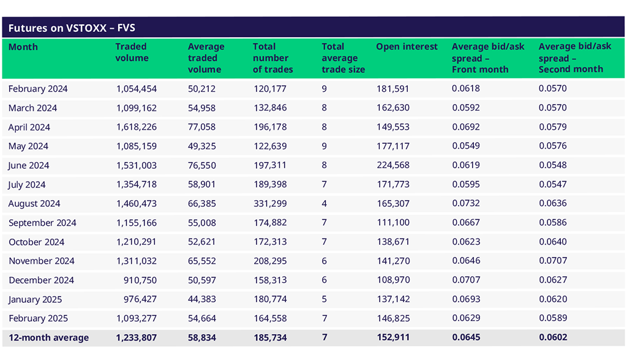The width and height of the screenshot is (627, 364).
Task: Click the 12-month average traded volume 1,233,807
Action: click(x=137, y=338)
